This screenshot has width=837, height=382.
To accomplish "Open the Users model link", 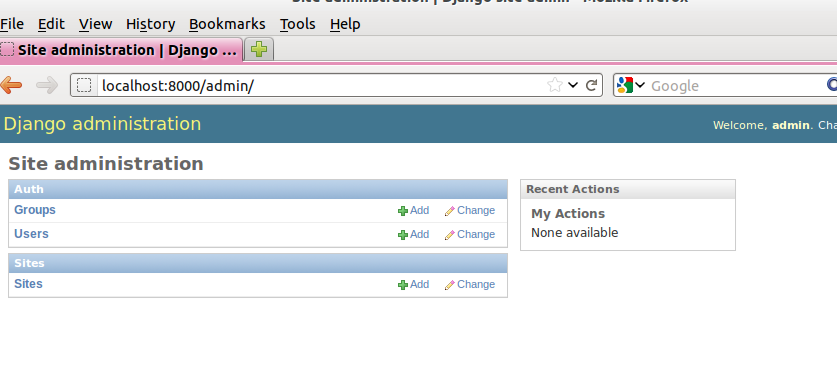I will pos(31,234).
